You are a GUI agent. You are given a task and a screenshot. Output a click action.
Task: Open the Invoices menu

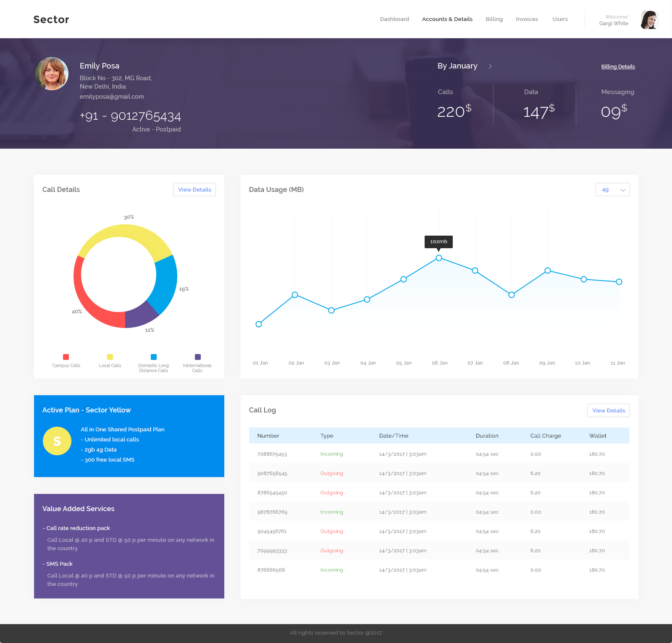[527, 19]
